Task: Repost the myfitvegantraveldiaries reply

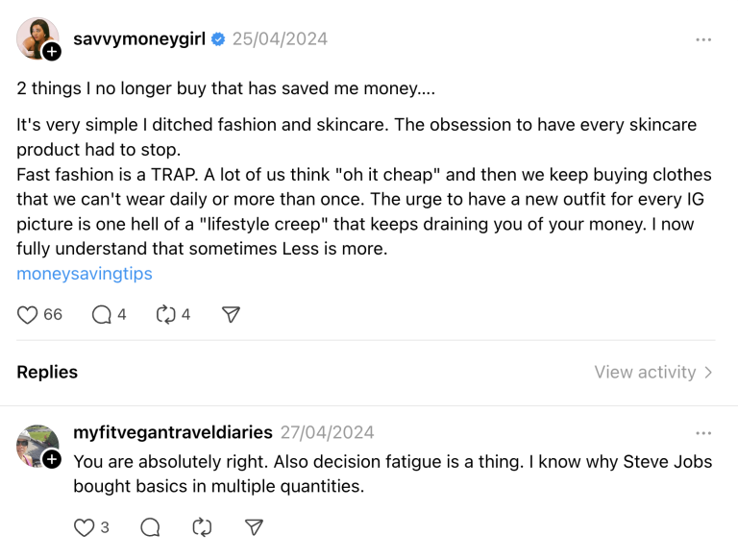Action: click(202, 527)
